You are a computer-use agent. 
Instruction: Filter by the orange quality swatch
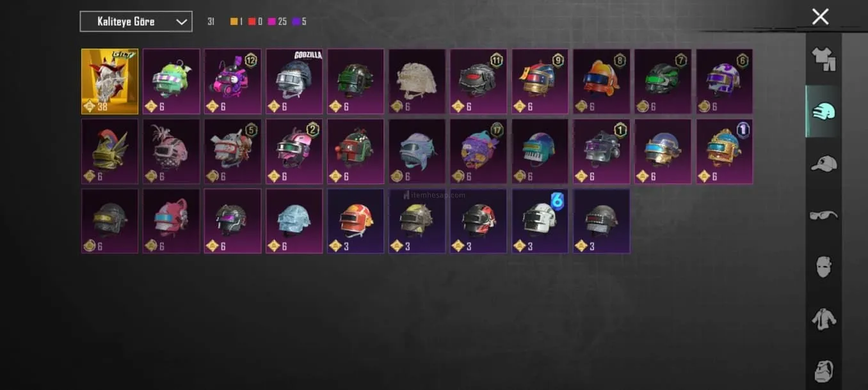(234, 22)
